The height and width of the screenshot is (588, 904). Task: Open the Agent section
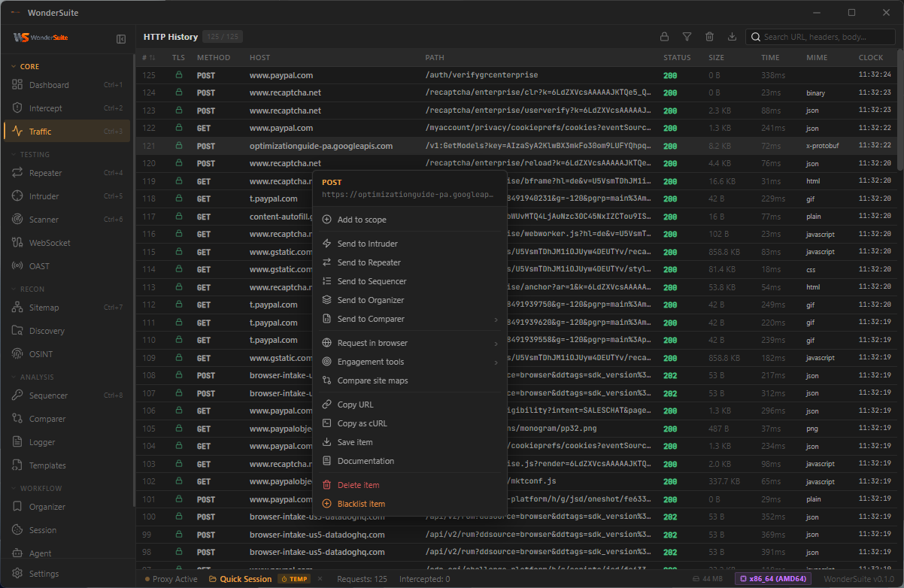click(66, 553)
